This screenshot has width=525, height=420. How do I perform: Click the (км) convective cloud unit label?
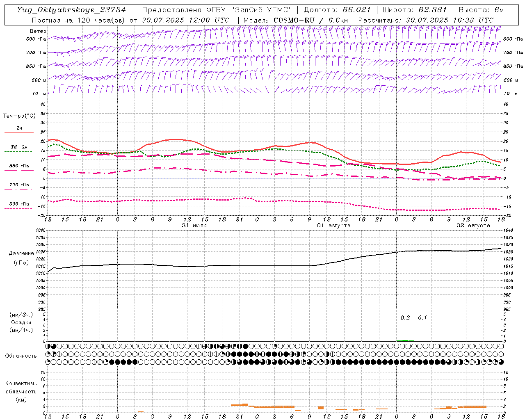click(21, 399)
